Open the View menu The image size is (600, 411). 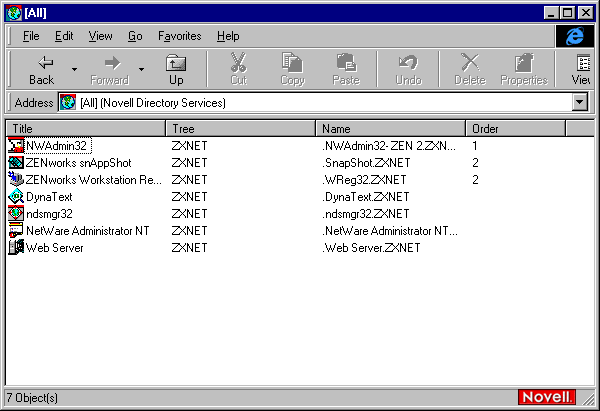pos(101,36)
